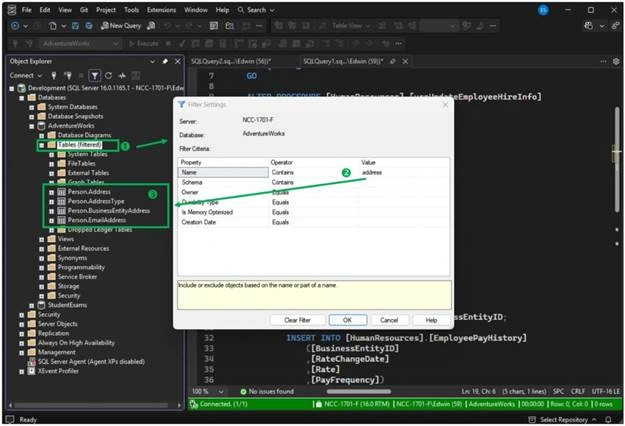Expand the Person.EmailAddress table node
Viewport: 625px width, 426px height.
click(51, 220)
